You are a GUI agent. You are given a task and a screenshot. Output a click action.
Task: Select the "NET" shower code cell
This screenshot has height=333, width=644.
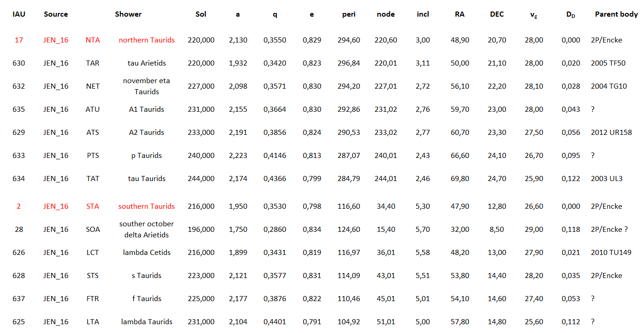click(x=92, y=86)
